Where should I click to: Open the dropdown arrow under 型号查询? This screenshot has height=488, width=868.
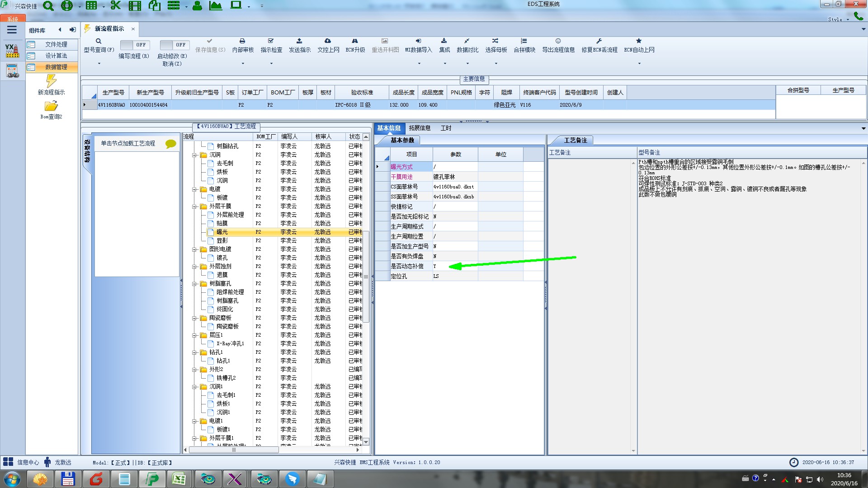tap(99, 63)
